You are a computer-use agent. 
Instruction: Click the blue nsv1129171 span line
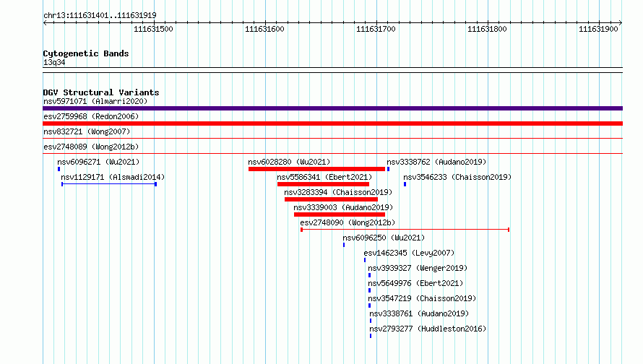point(109,184)
